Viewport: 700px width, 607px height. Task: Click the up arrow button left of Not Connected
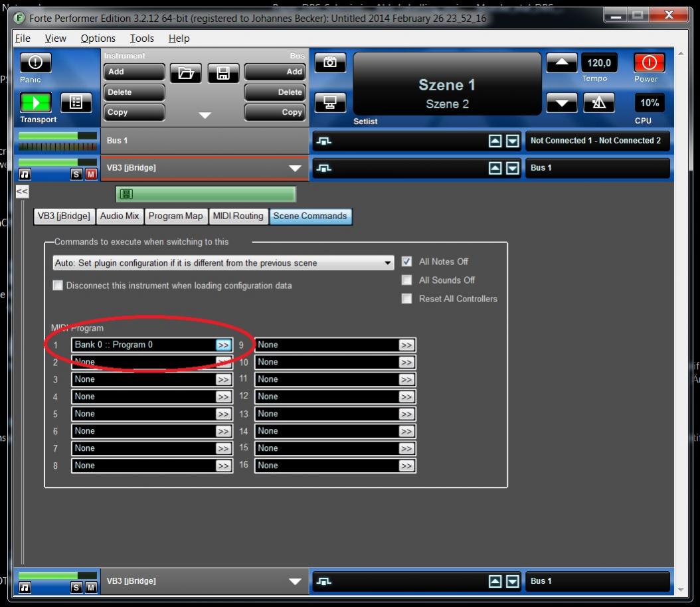coord(495,141)
